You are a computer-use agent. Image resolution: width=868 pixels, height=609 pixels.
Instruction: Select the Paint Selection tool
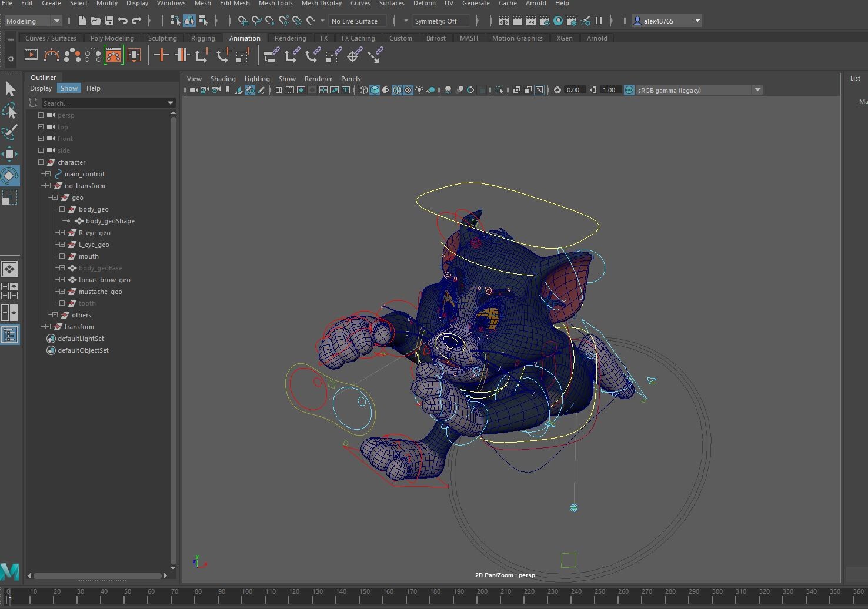10,133
